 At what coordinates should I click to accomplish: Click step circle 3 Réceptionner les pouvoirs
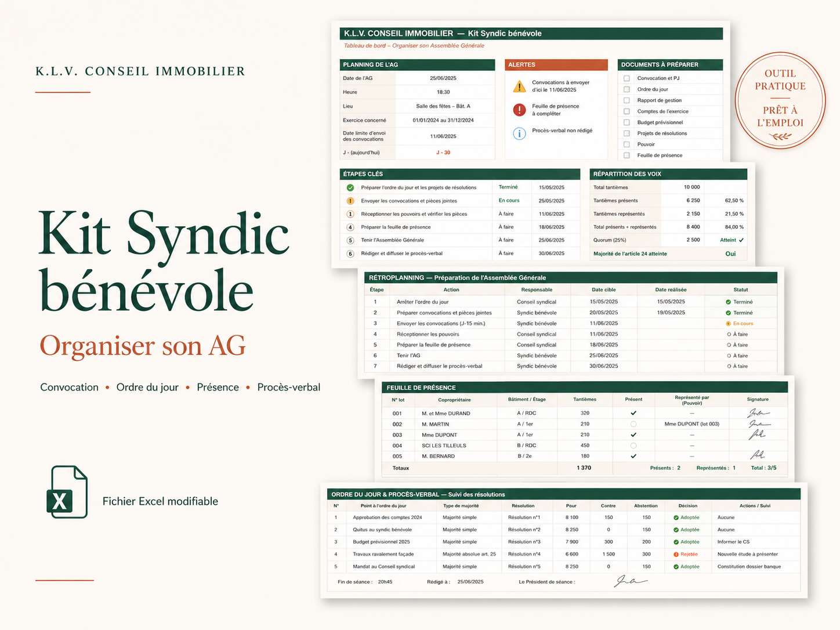point(350,214)
